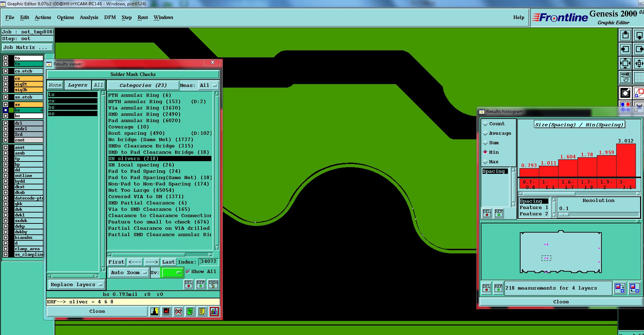Click the pan up icon in right toolbar
The width and height of the screenshot is (644, 335).
[x=625, y=35]
